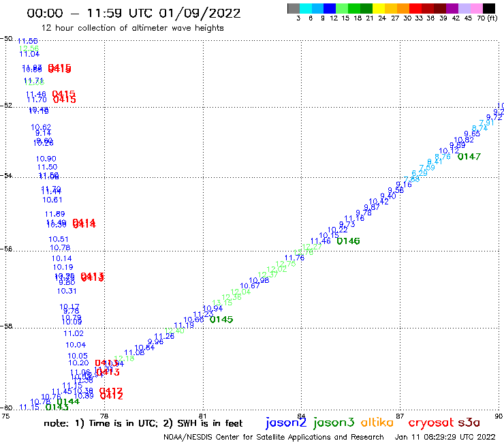This screenshot has width=504, height=443.
Task: Click the 12.40 wave height value
Action: [x=174, y=331]
